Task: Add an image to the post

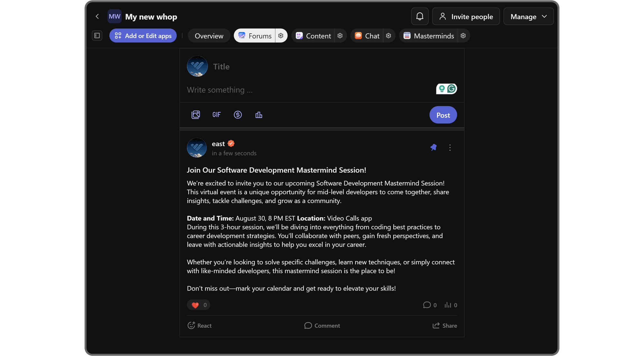Action: (196, 115)
